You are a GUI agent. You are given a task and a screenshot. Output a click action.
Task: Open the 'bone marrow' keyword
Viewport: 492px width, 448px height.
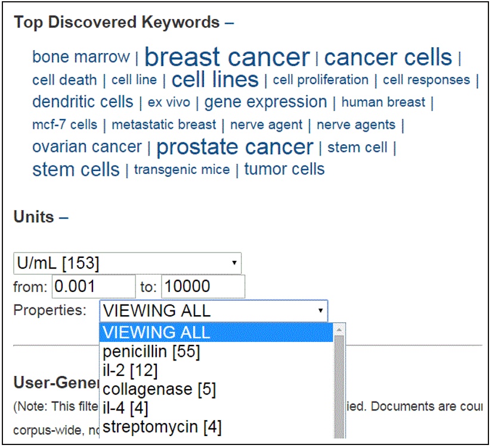coord(80,57)
